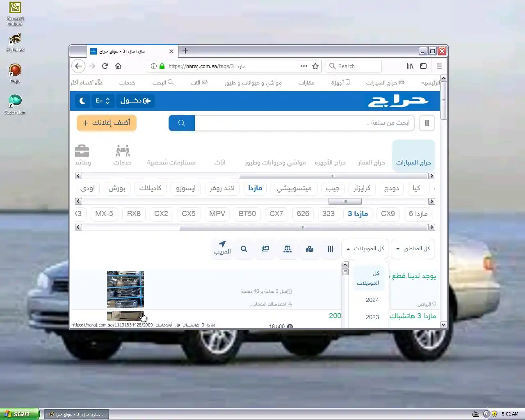The image size is (525, 420).
Task: Click the القريب nearby arrow icon
Action: tap(222, 248)
